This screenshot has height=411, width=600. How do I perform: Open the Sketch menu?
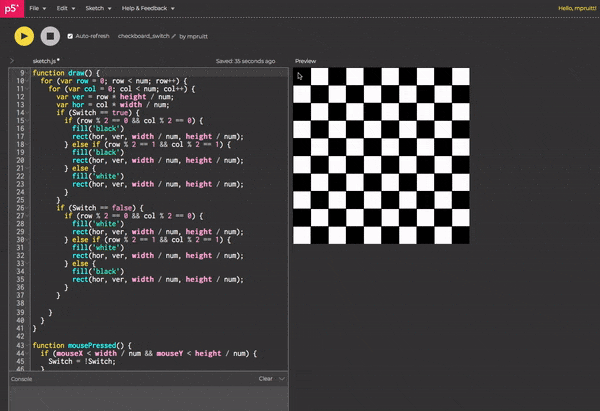(98, 8)
